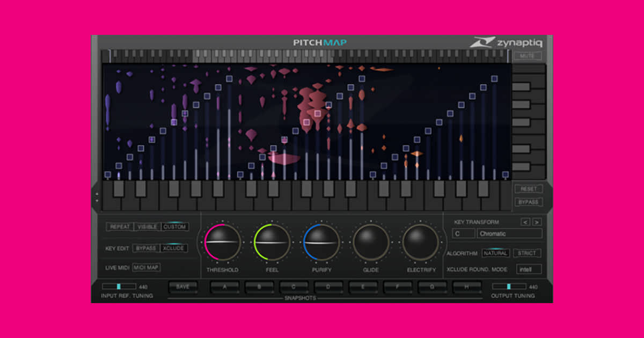Click the PURIFY knob
The width and height of the screenshot is (644, 338).
coord(321,243)
